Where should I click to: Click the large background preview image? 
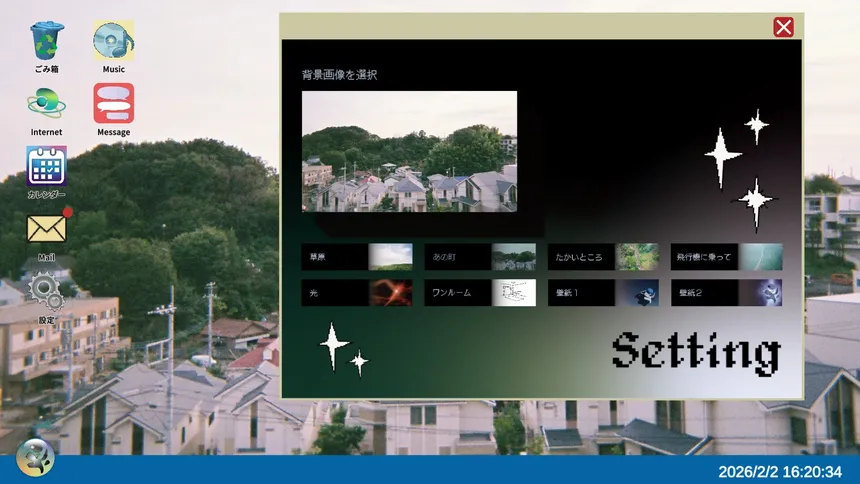[x=409, y=151]
